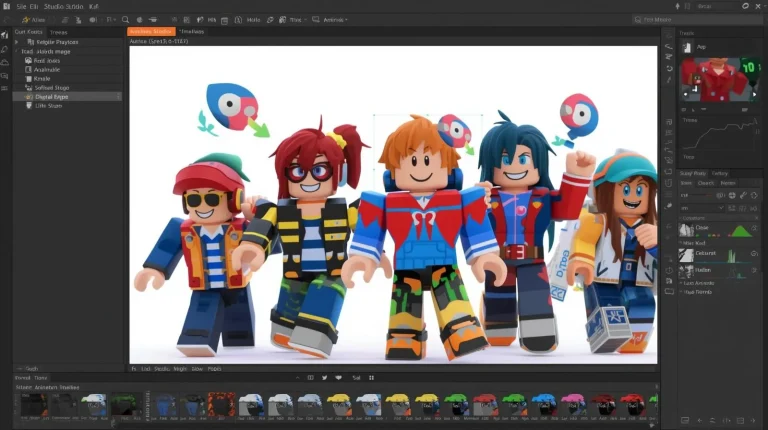
Task: Open the Sile menu
Action: [x=21, y=6]
